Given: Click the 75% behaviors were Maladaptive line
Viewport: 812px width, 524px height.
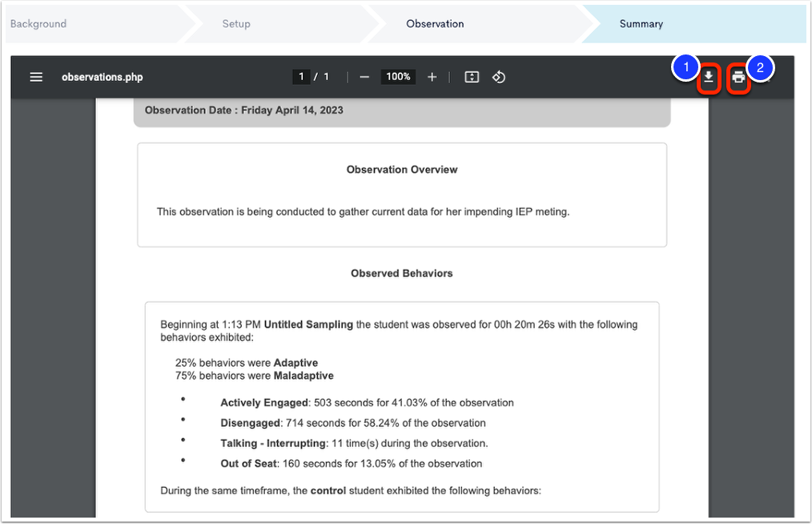Looking at the screenshot, I should tap(255, 376).
